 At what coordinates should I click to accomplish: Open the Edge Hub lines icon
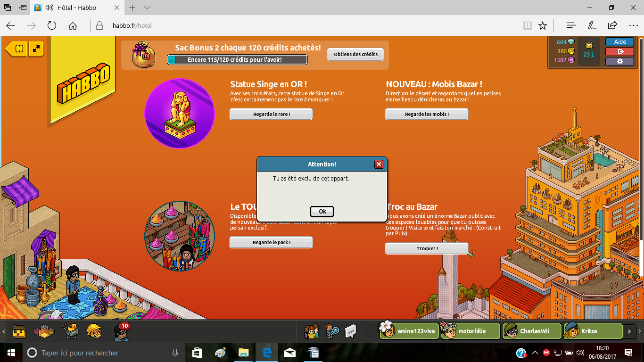571,25
